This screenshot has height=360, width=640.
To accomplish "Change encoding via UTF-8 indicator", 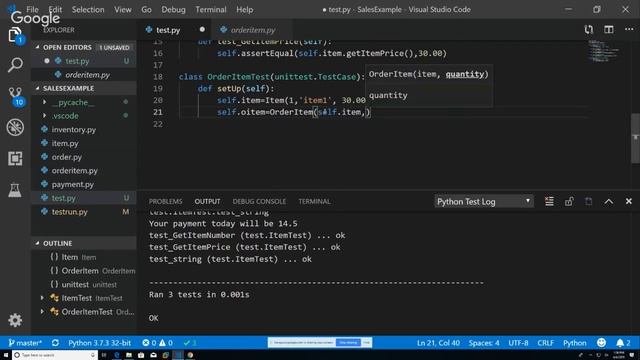I will 518,343.
